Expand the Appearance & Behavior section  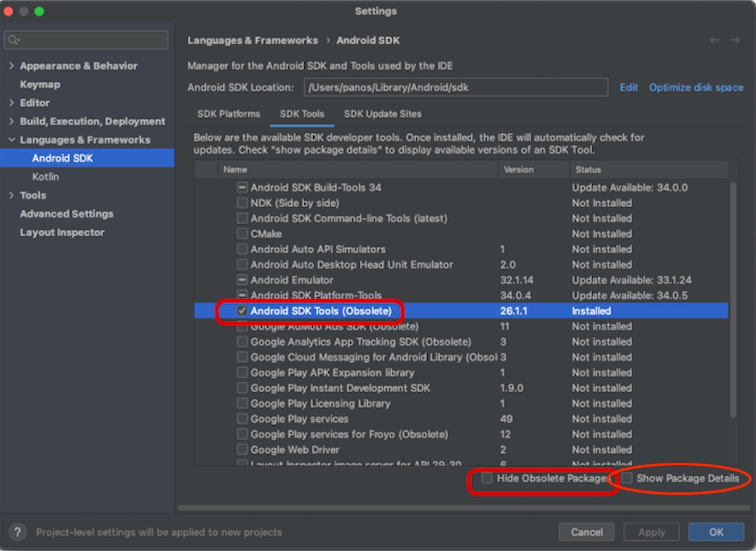point(11,66)
